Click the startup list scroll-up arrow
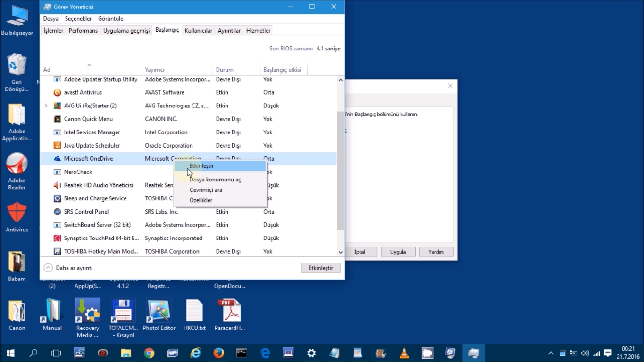This screenshot has width=644, height=362. 341,80
